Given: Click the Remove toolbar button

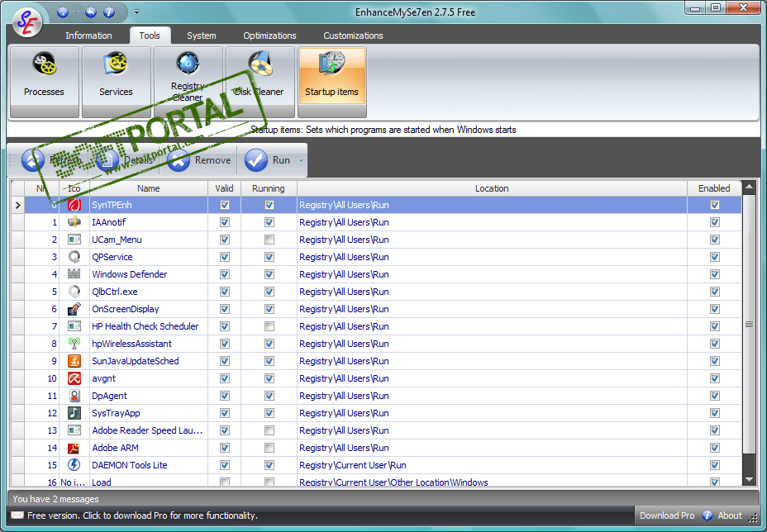Looking at the screenshot, I should (199, 160).
